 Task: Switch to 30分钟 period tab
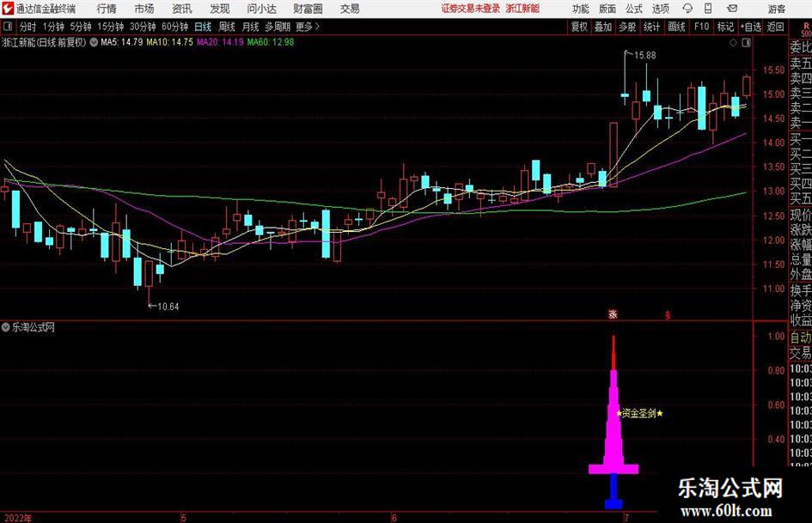click(143, 27)
